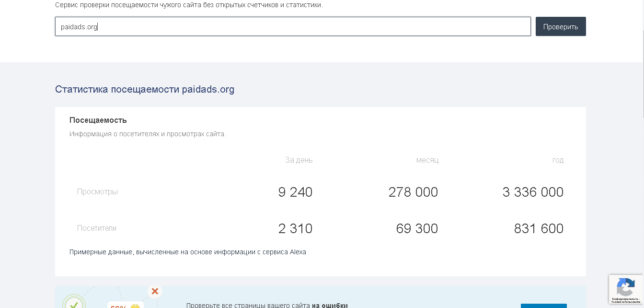Viewport: 644px width, 308px height.
Task: Click the Посещаемость panel title
Action: pos(97,120)
